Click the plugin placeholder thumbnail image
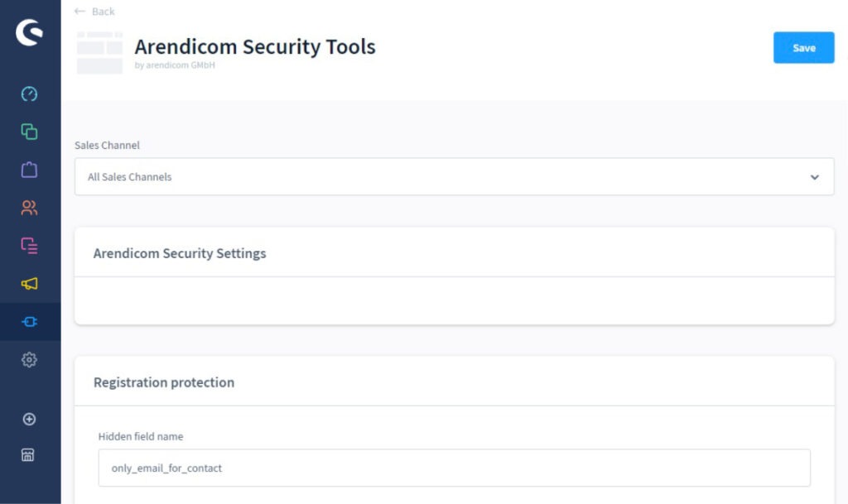The image size is (848, 504). tap(99, 52)
